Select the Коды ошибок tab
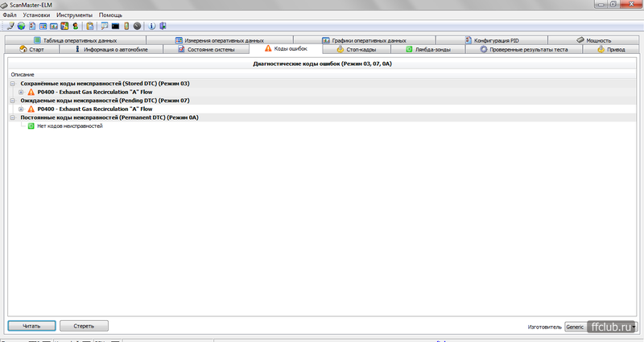The height and width of the screenshot is (342, 644). 286,48
